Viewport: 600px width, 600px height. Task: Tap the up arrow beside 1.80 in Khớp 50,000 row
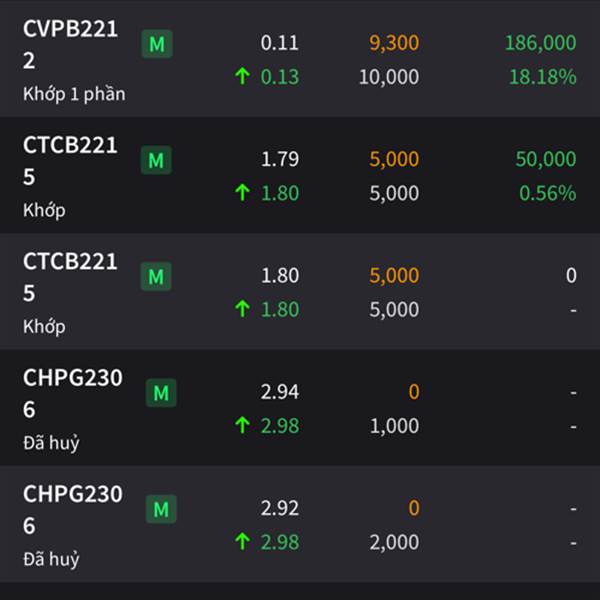[243, 192]
